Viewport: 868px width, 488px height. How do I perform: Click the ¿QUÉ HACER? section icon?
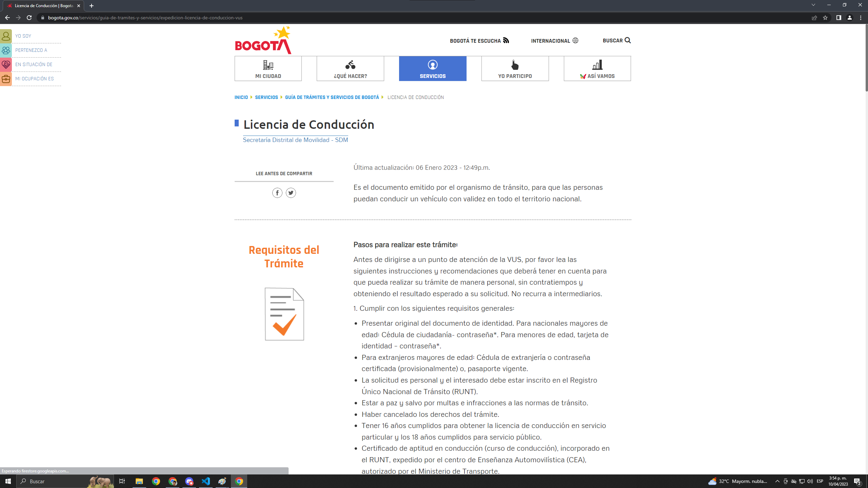pyautogui.click(x=350, y=64)
